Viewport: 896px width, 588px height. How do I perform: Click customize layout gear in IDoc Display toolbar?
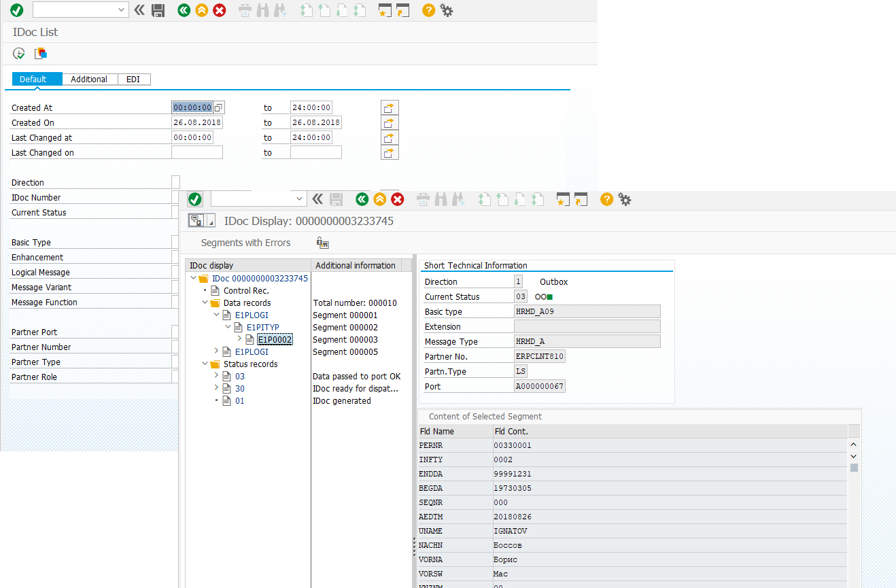pyautogui.click(x=625, y=199)
